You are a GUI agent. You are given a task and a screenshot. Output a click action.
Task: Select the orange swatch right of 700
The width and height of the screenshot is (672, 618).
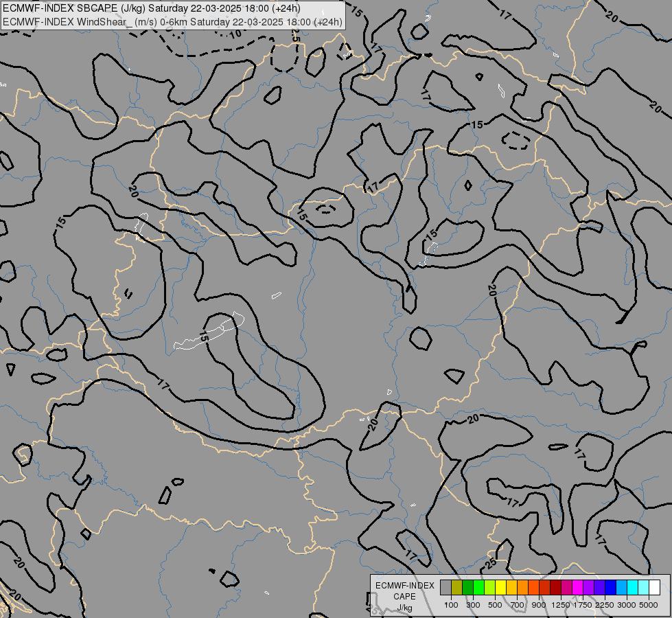click(x=523, y=588)
